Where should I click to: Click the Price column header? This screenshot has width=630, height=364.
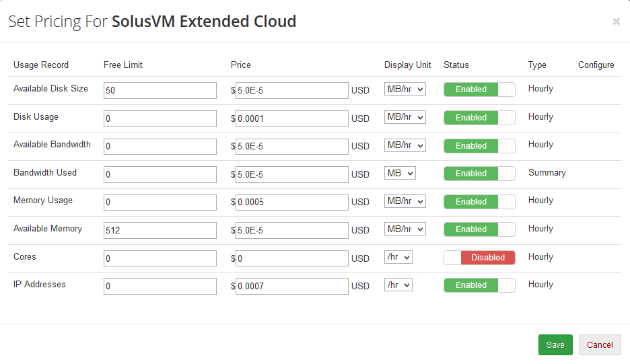(x=241, y=65)
